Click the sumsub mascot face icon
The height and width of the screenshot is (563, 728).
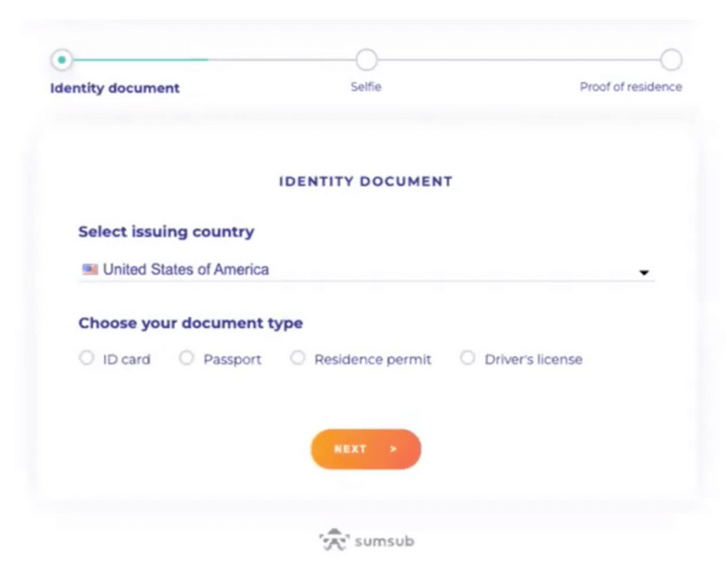336,538
